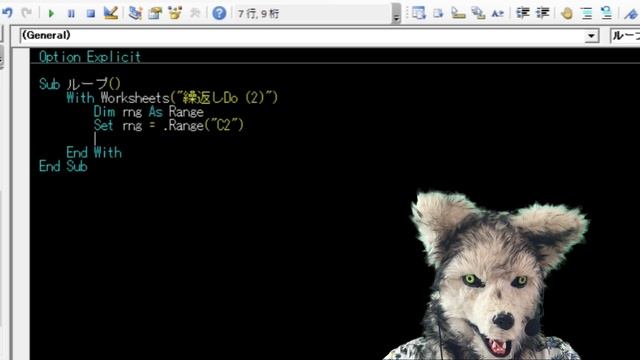Pause execution with the Break icon

point(71,13)
